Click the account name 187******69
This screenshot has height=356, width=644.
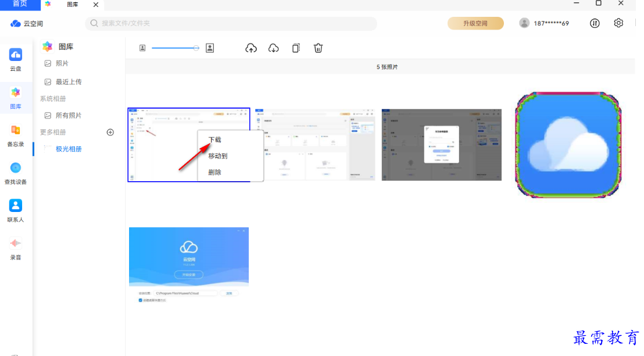551,23
